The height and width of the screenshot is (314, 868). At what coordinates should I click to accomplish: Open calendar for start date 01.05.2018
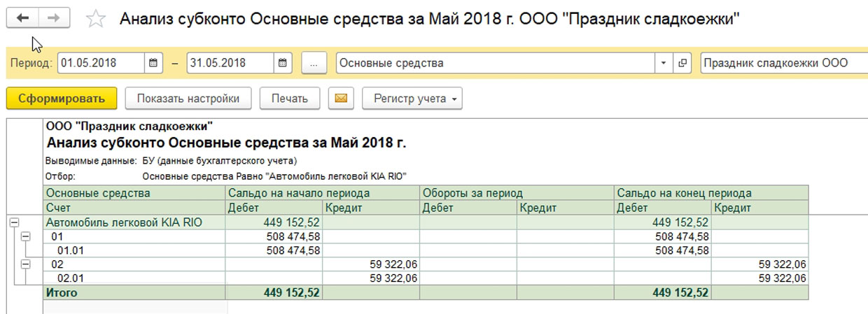point(154,62)
